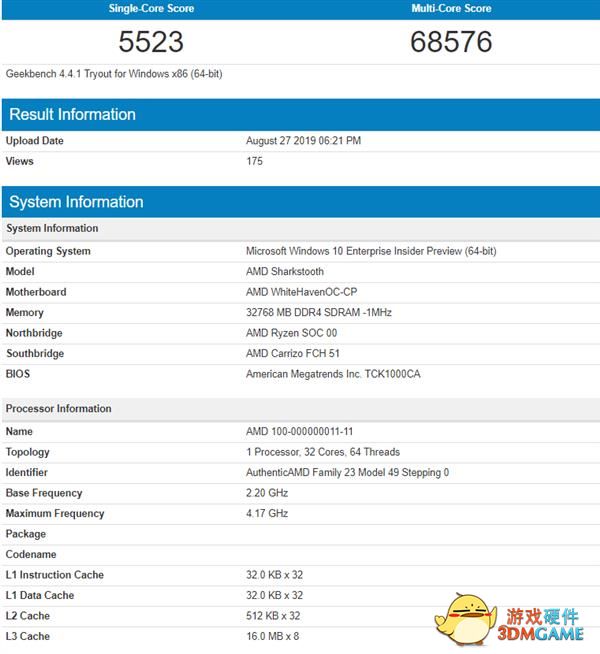Click the blue System Information section header
The image size is (600, 654).
tap(301, 202)
